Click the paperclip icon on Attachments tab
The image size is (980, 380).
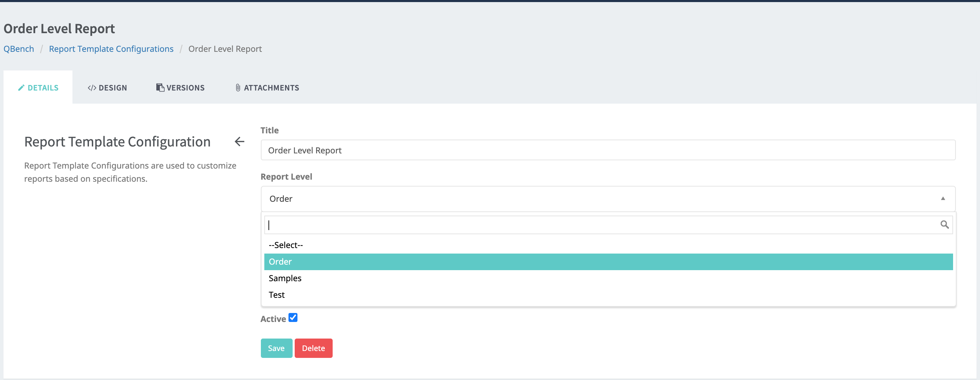click(238, 88)
